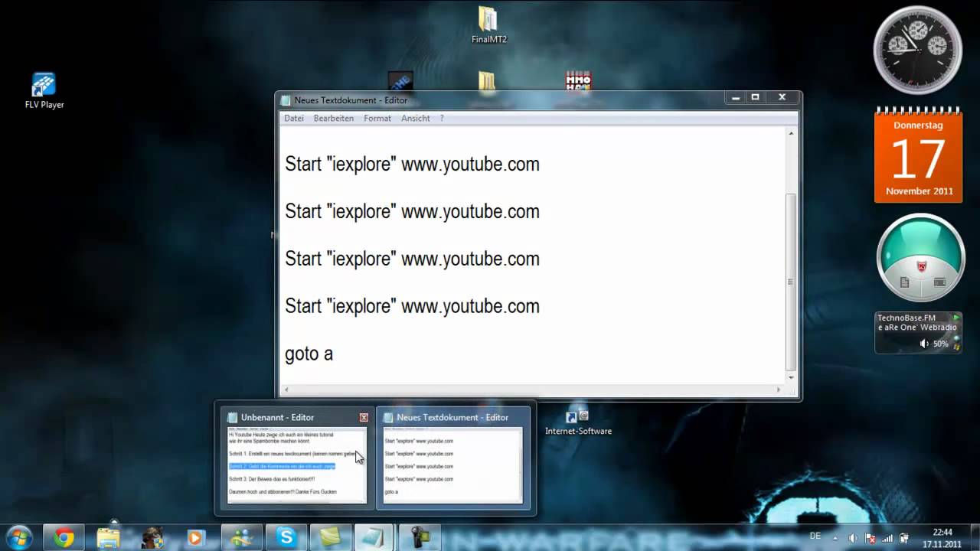The image size is (980, 551).
Task: Open Skype from the taskbar
Action: pyautogui.click(x=286, y=538)
